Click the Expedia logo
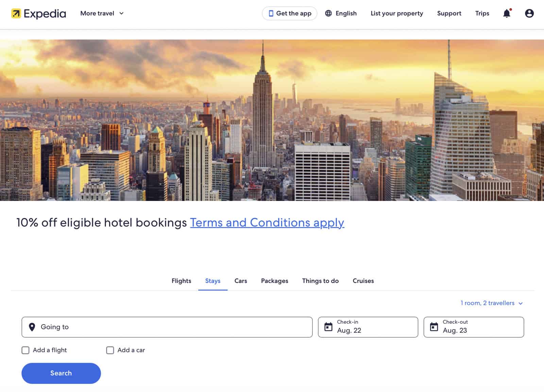Image resolution: width=544 pixels, height=392 pixels. [x=38, y=13]
